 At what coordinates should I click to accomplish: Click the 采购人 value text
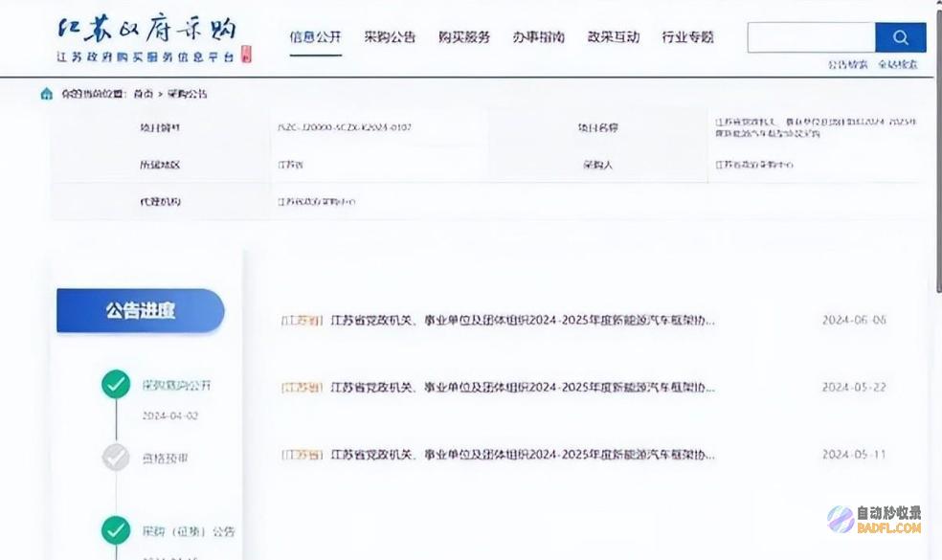pyautogui.click(x=754, y=165)
